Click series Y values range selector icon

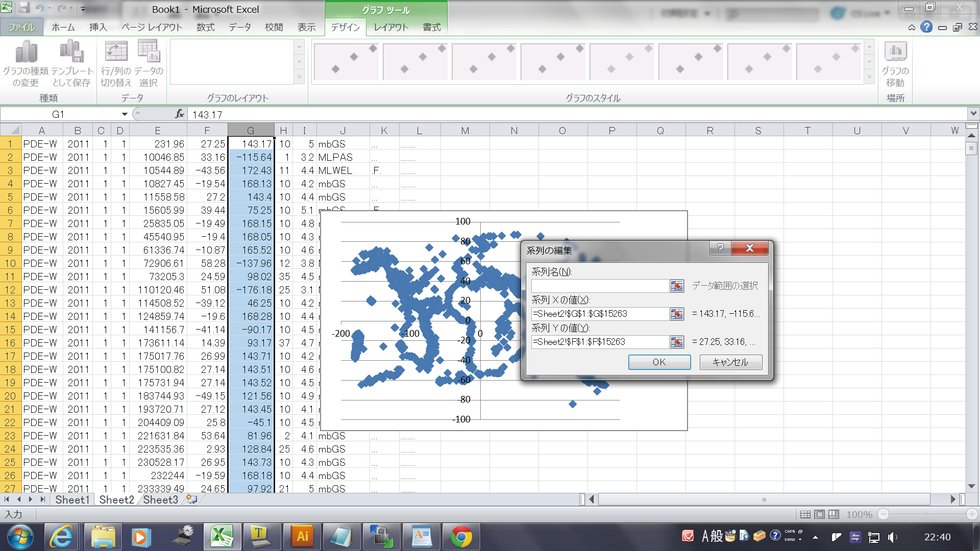pyautogui.click(x=677, y=342)
